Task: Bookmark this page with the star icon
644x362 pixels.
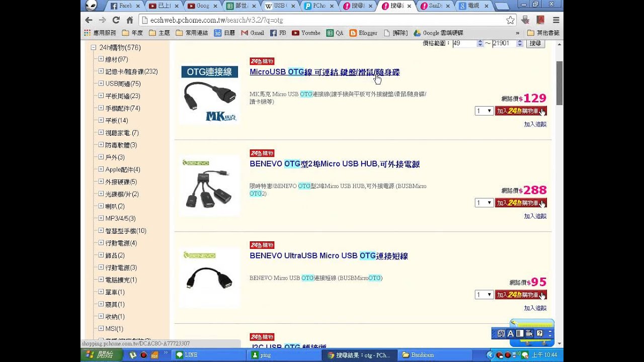Action: (x=510, y=20)
